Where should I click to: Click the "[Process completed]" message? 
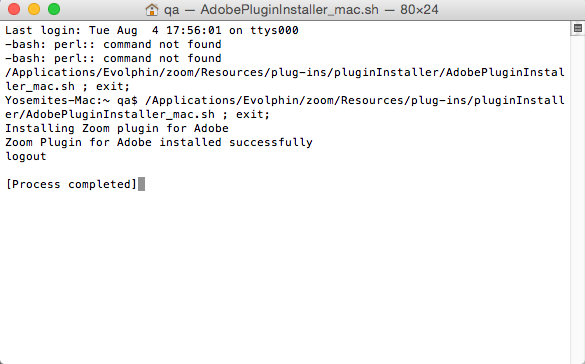point(71,184)
